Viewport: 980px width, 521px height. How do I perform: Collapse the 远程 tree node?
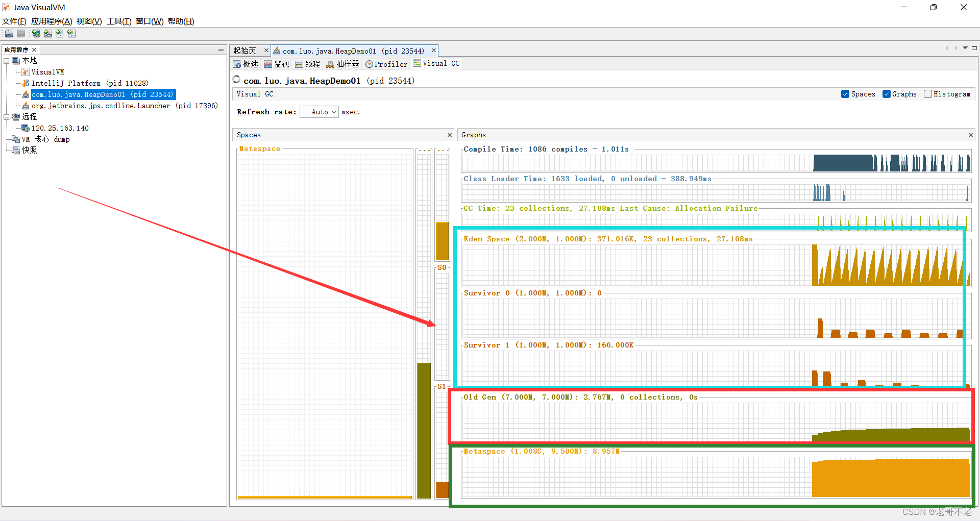click(x=7, y=117)
